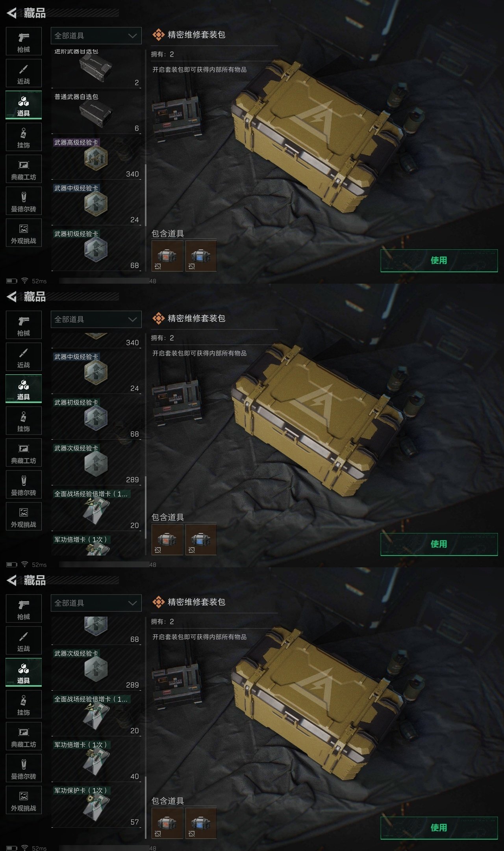Switch to 道具 tab in the topmost screenshot
This screenshot has height=851, width=504.
[24, 105]
